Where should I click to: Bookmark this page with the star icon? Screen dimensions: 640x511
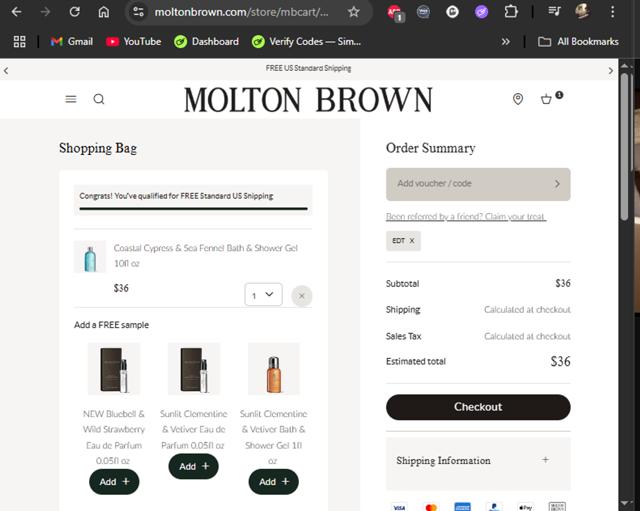pos(353,12)
